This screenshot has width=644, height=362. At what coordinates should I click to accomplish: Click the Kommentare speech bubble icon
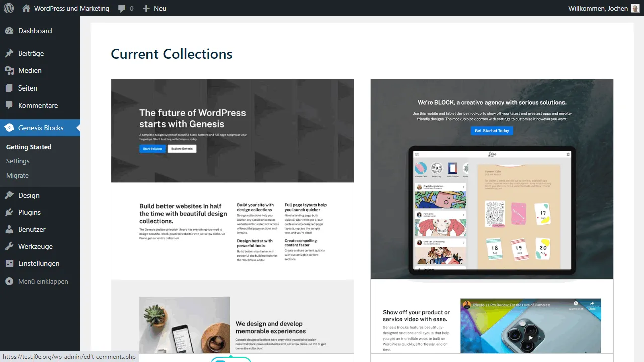coord(9,105)
